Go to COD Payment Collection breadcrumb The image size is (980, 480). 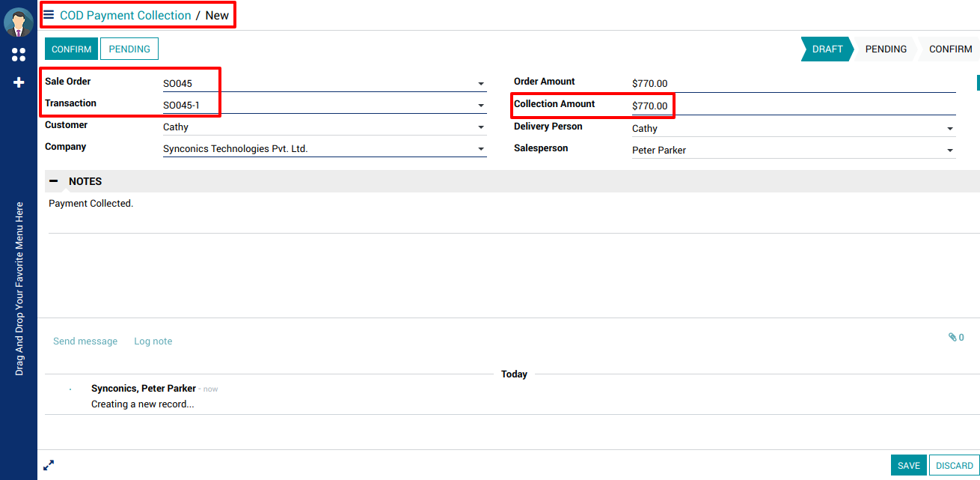point(126,15)
